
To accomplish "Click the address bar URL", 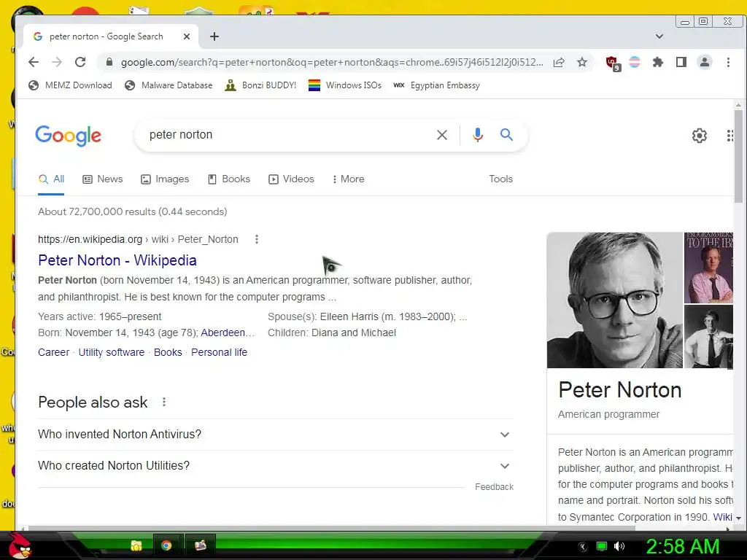I will (x=332, y=63).
